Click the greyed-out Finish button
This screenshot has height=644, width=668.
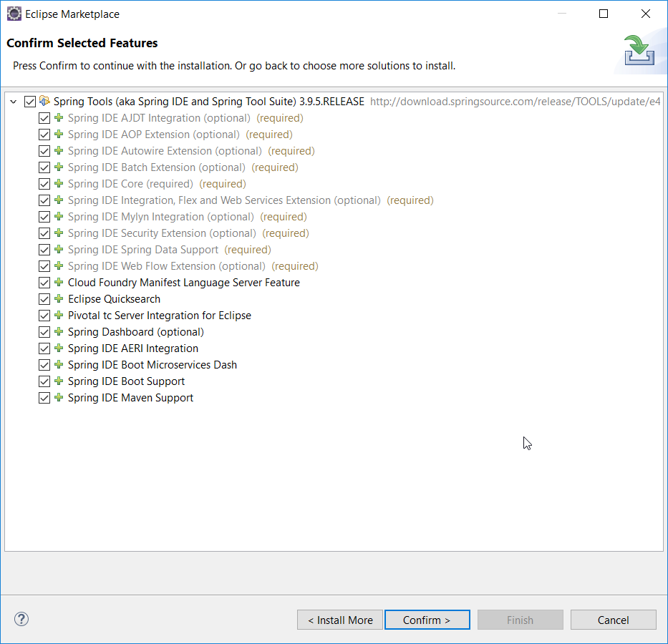tap(521, 620)
